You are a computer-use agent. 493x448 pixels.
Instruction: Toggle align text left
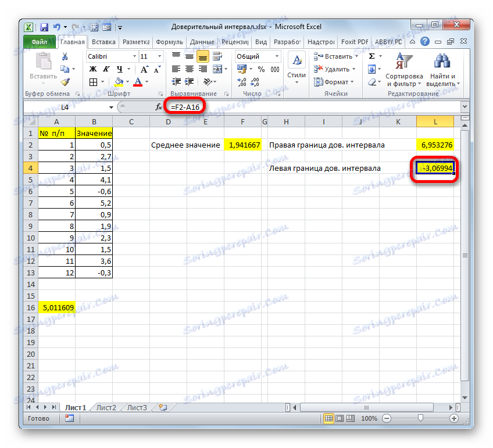pyautogui.click(x=176, y=69)
